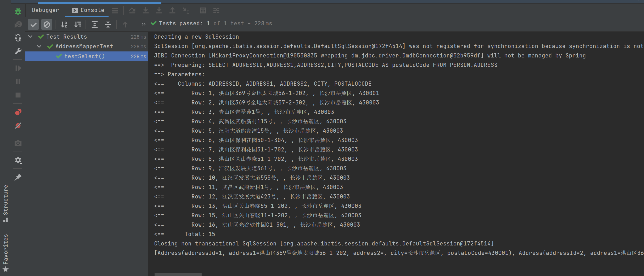Click Row 3 青山区青翠苑1号 line

coord(244,112)
